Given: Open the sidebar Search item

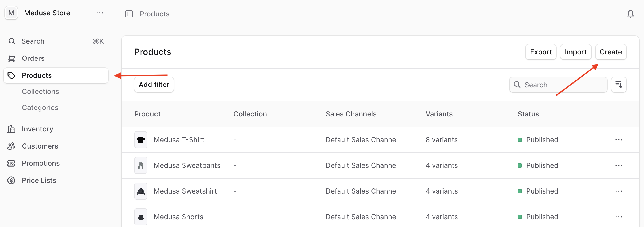Looking at the screenshot, I should [x=56, y=41].
